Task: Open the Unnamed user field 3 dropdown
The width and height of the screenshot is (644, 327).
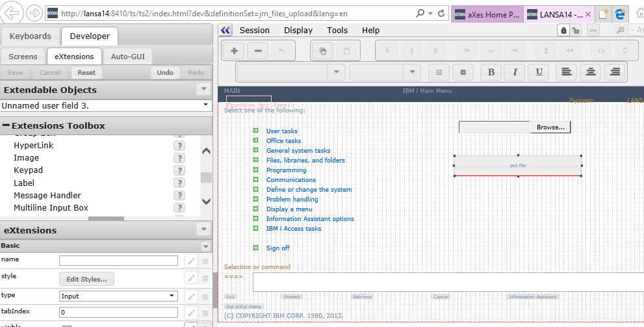Action: pos(205,105)
